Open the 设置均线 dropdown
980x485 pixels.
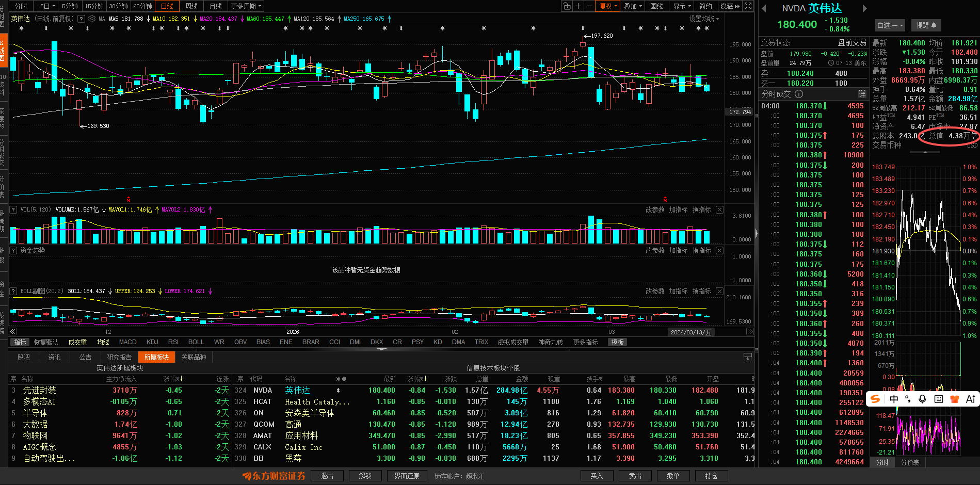click(704, 19)
